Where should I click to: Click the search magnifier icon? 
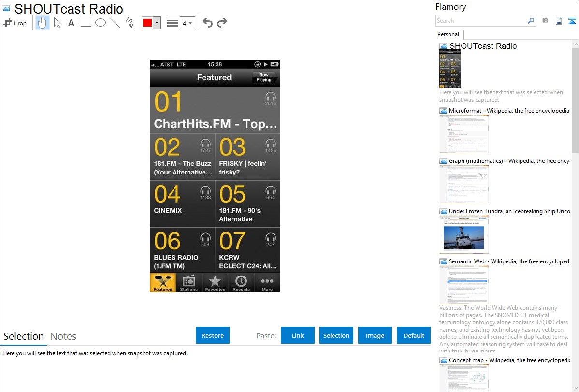pyautogui.click(x=531, y=21)
